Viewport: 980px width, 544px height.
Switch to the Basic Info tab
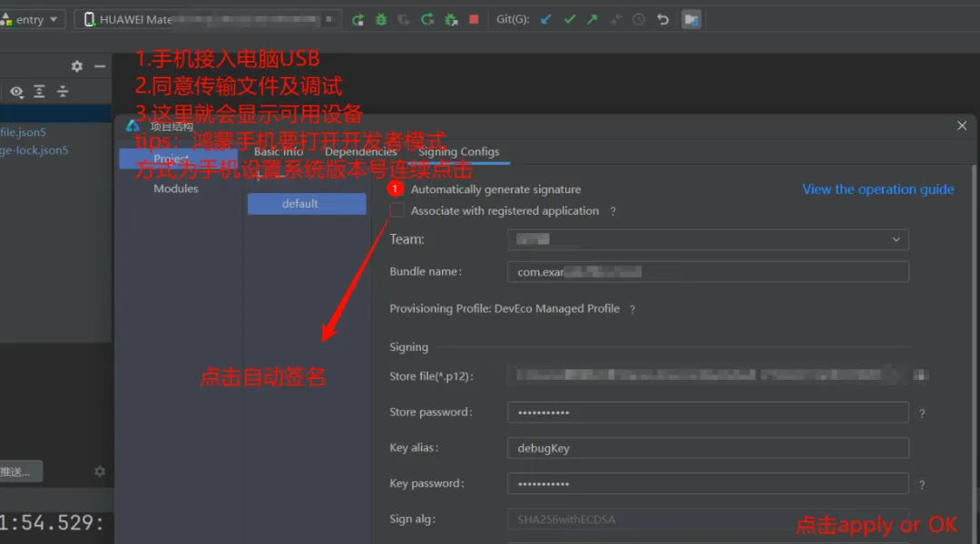[279, 151]
